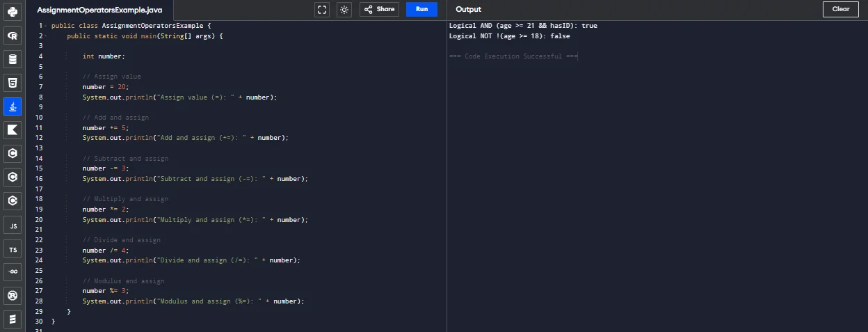Viewport: 868px width, 332px height.
Task: Open the C++ compiler icon
Action: [13, 177]
